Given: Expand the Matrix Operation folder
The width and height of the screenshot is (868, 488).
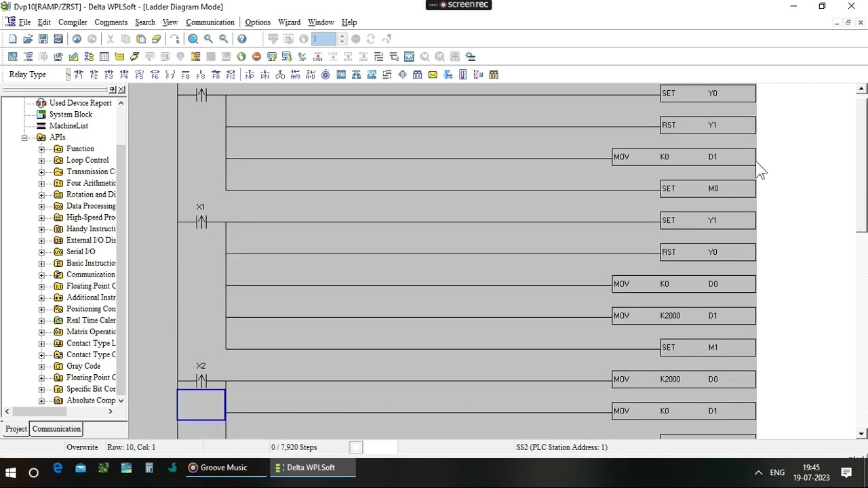Looking at the screenshot, I should [x=41, y=332].
